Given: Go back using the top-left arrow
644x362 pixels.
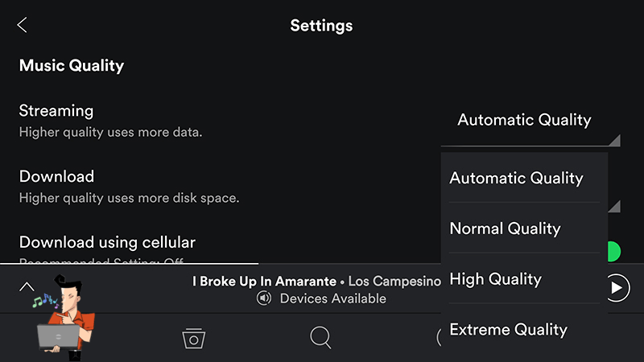Looking at the screenshot, I should 23,25.
